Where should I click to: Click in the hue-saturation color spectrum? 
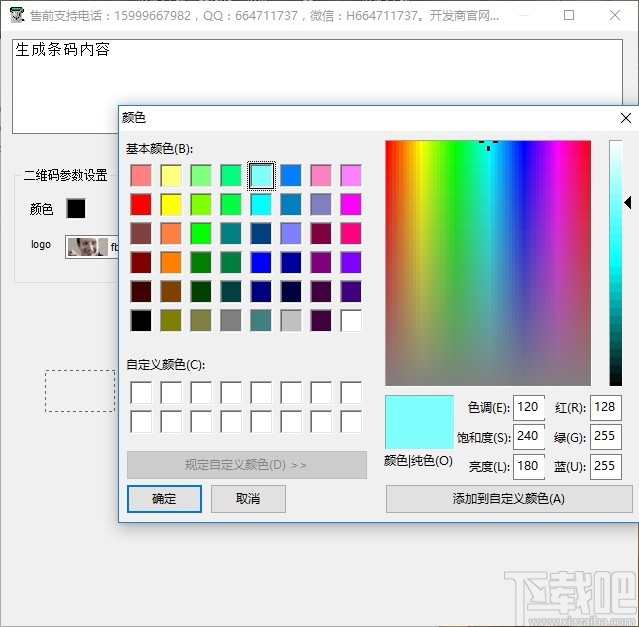coord(488,263)
